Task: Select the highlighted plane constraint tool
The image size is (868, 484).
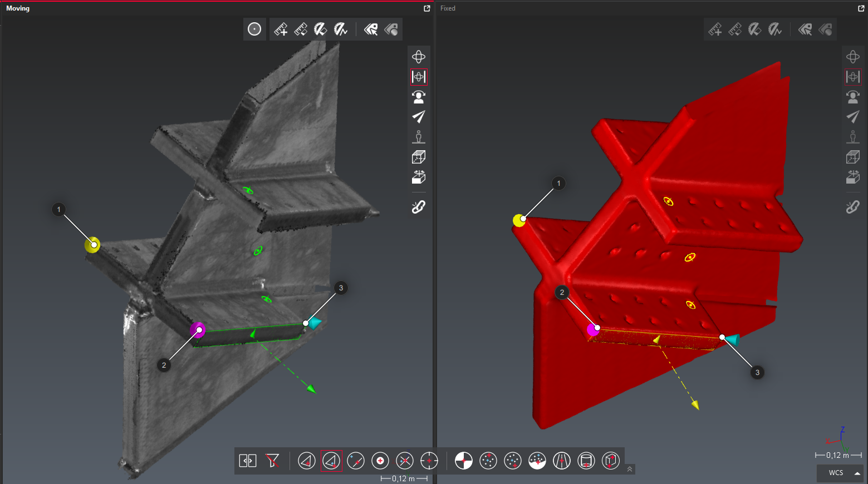Action: pos(331,461)
